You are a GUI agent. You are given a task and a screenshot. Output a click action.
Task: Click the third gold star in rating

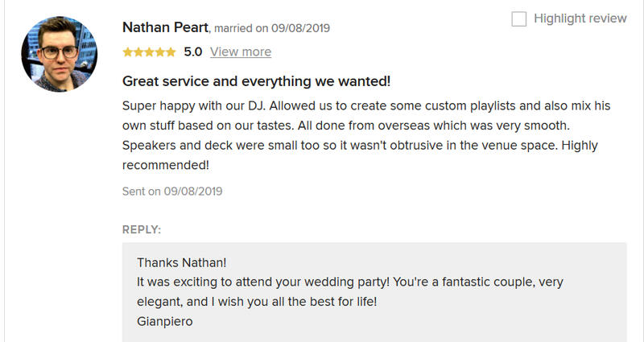(149, 52)
